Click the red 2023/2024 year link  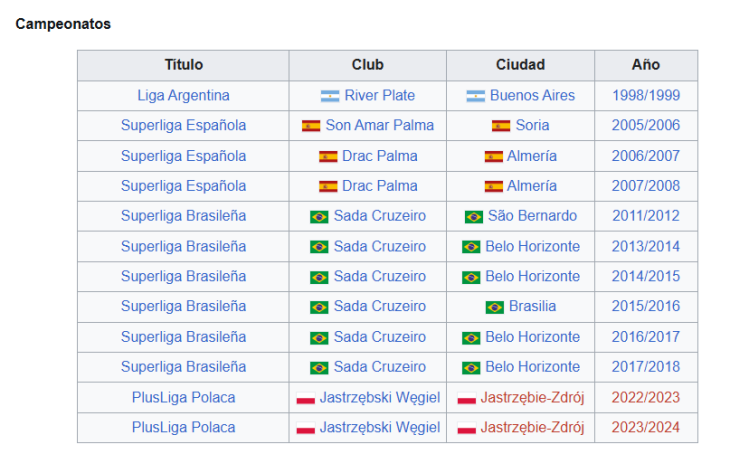646,427
